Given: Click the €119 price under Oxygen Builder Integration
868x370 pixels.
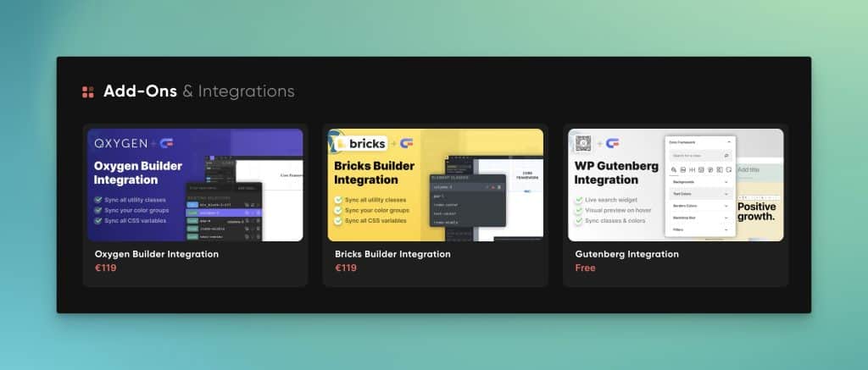Looking at the screenshot, I should pyautogui.click(x=106, y=268).
